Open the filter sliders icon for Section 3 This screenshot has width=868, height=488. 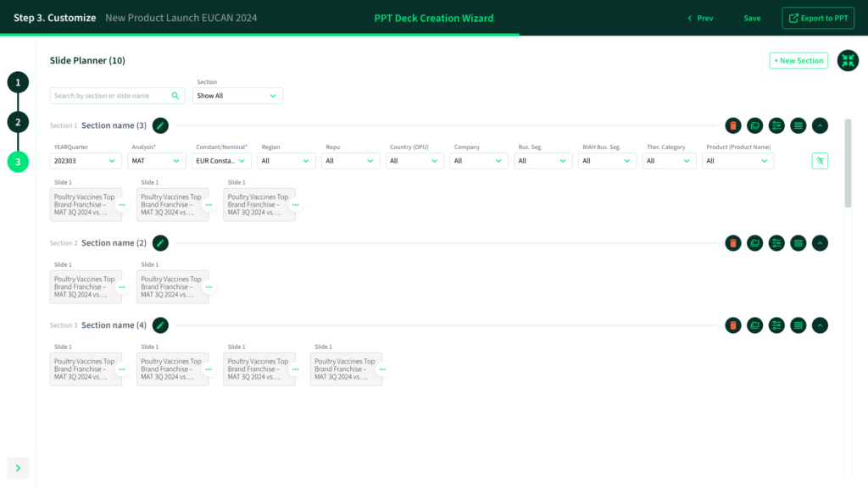pyautogui.click(x=776, y=325)
